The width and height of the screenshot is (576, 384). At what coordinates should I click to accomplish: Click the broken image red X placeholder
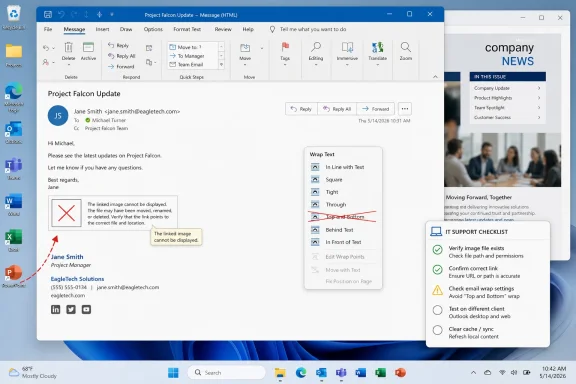(66, 213)
